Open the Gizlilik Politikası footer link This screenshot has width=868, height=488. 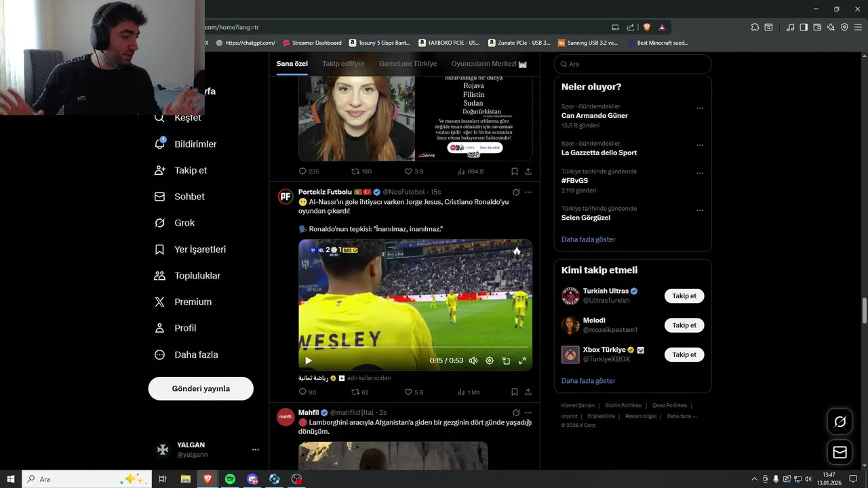623,405
